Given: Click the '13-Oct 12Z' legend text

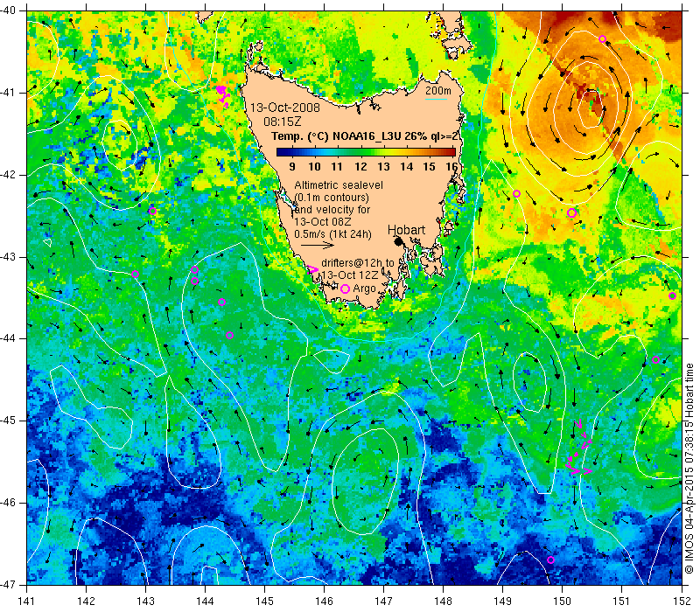Looking at the screenshot, I should tap(350, 275).
